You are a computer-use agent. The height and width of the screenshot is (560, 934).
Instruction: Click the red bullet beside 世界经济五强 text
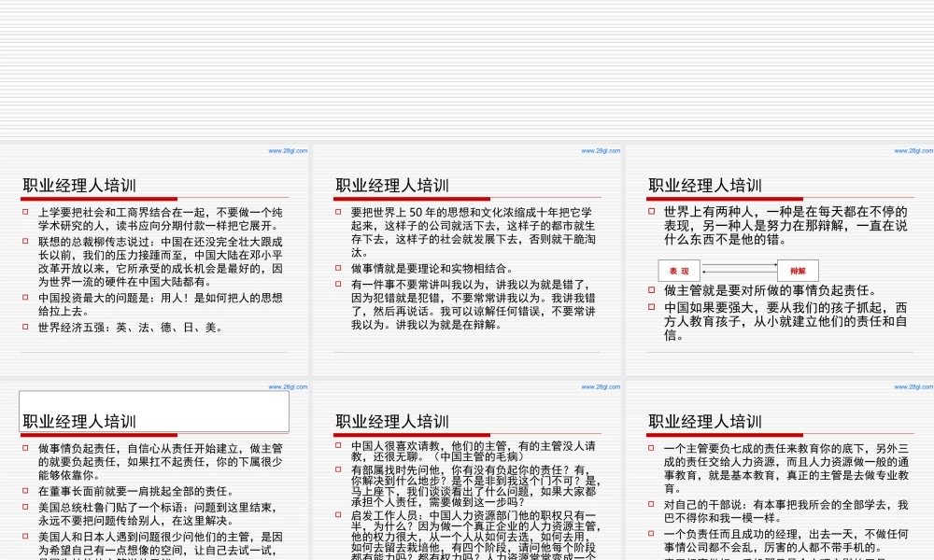[x=26, y=327]
